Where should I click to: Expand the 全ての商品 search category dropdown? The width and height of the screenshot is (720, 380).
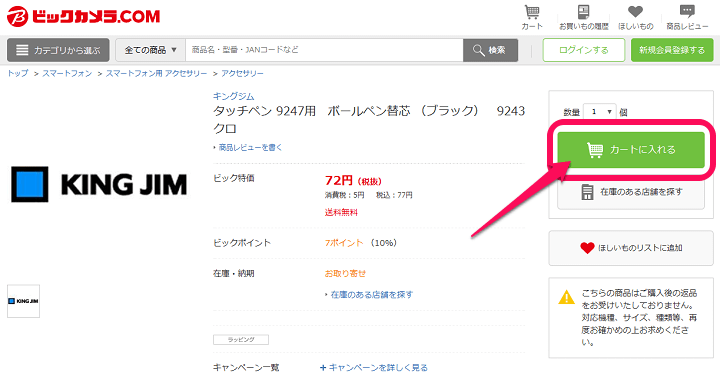[150, 50]
